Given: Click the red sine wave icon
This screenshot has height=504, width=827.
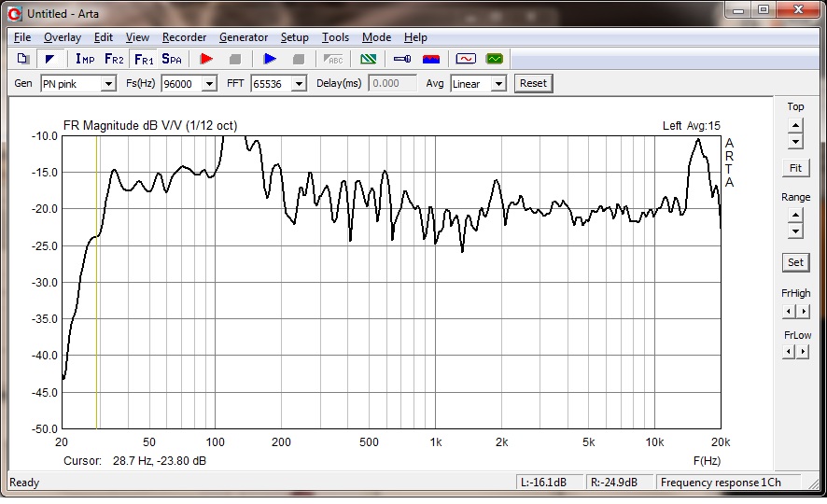Looking at the screenshot, I should point(466,59).
